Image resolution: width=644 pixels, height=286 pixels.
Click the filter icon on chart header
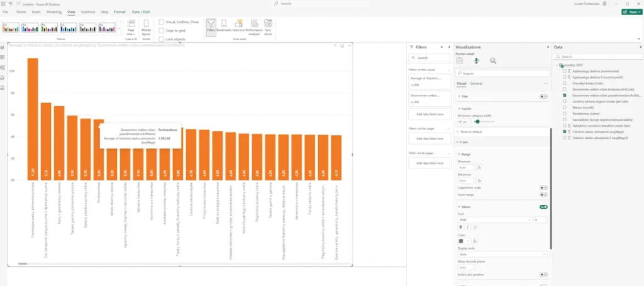click(335, 45)
